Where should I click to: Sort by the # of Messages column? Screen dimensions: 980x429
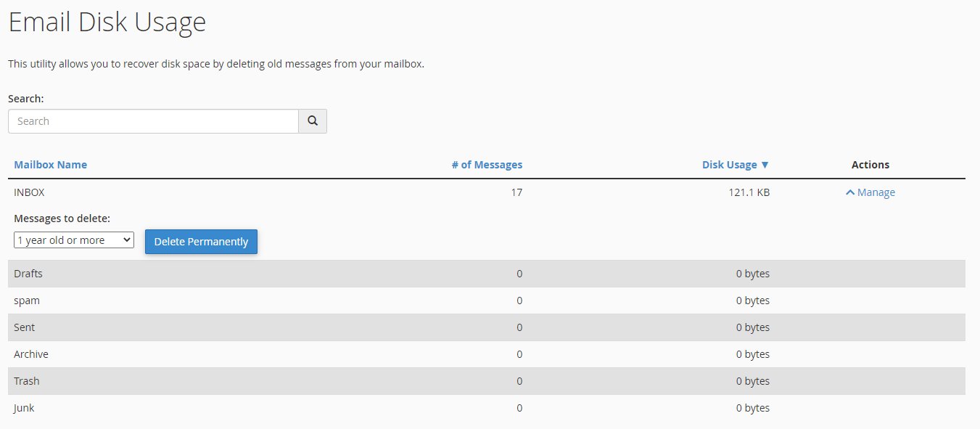[486, 165]
